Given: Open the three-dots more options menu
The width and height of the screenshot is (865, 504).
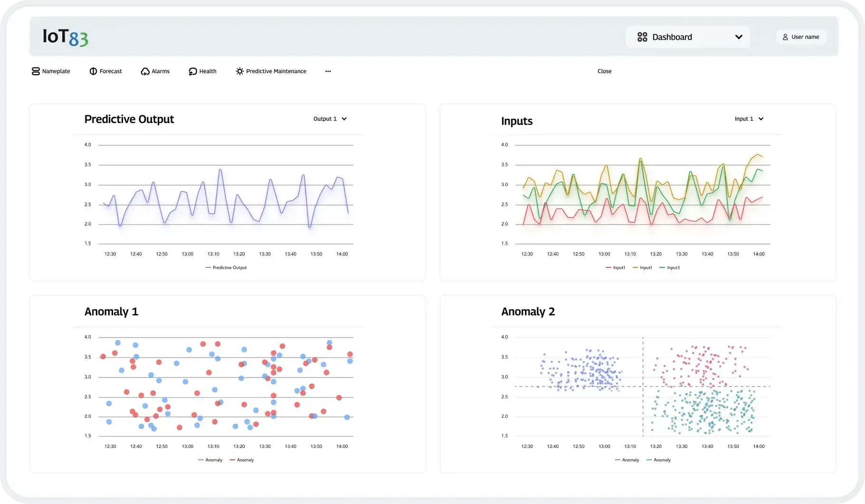Looking at the screenshot, I should click(x=328, y=71).
